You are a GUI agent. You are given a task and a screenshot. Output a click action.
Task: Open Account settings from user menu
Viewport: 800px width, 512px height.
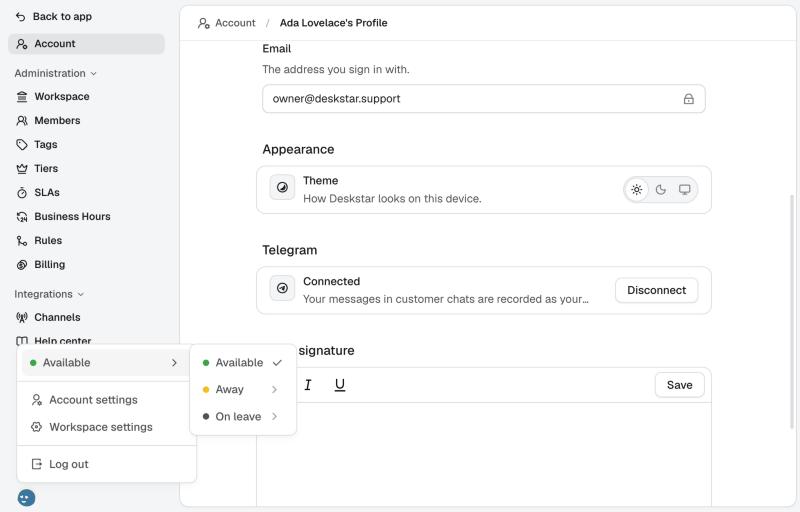point(106,400)
